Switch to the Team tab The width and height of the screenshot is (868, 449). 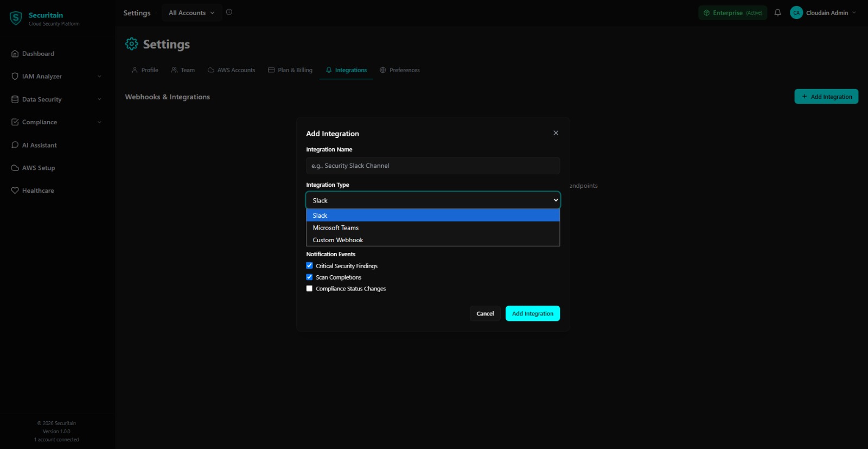[x=183, y=70]
